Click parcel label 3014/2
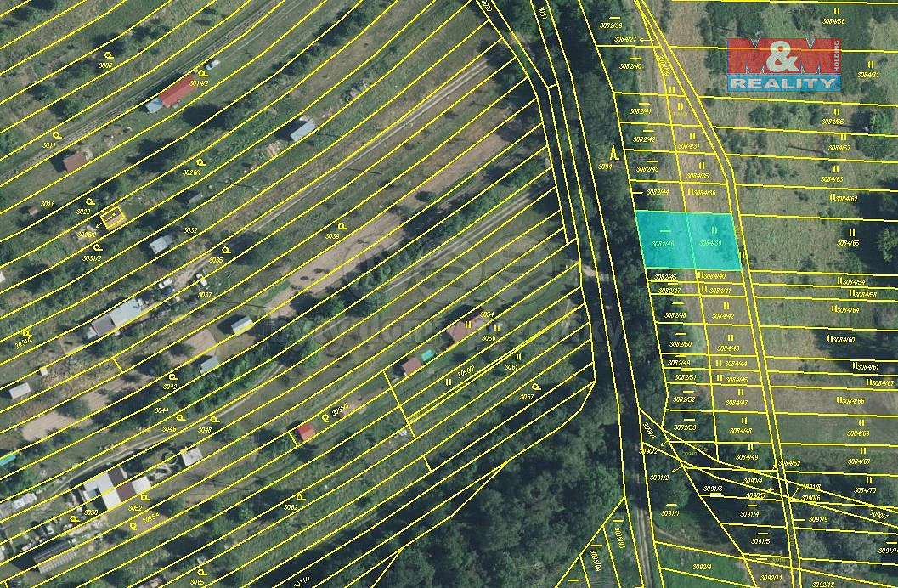Screen dimensions: 898x588 [199, 83]
